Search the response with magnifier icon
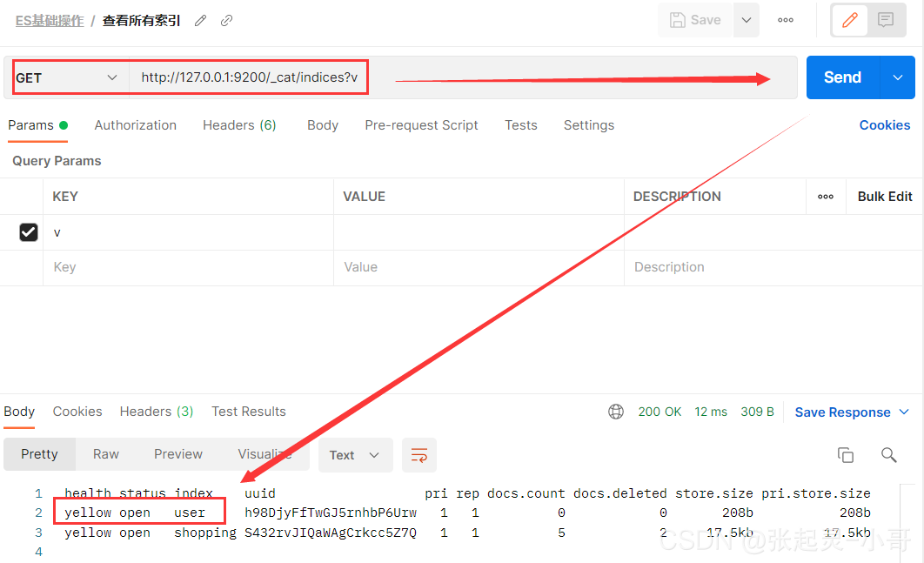The image size is (924, 563). point(888,454)
